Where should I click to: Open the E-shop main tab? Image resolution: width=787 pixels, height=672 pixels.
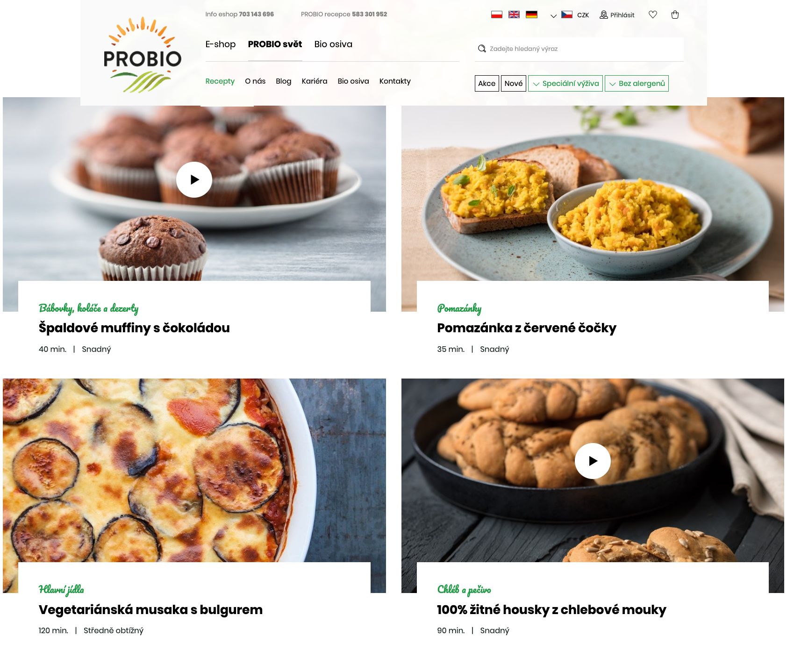(x=221, y=44)
